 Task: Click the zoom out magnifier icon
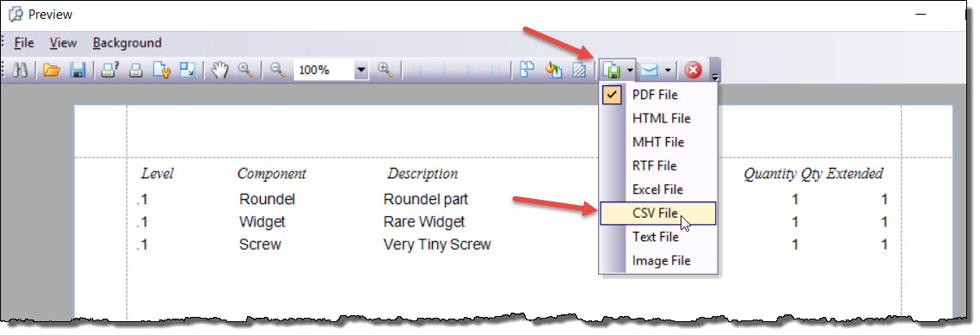click(278, 70)
